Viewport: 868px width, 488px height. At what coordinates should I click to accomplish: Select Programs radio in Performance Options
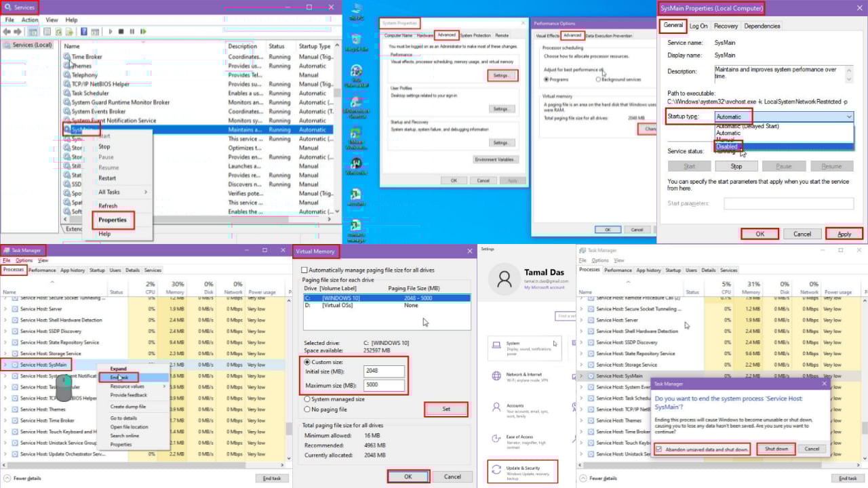point(546,79)
